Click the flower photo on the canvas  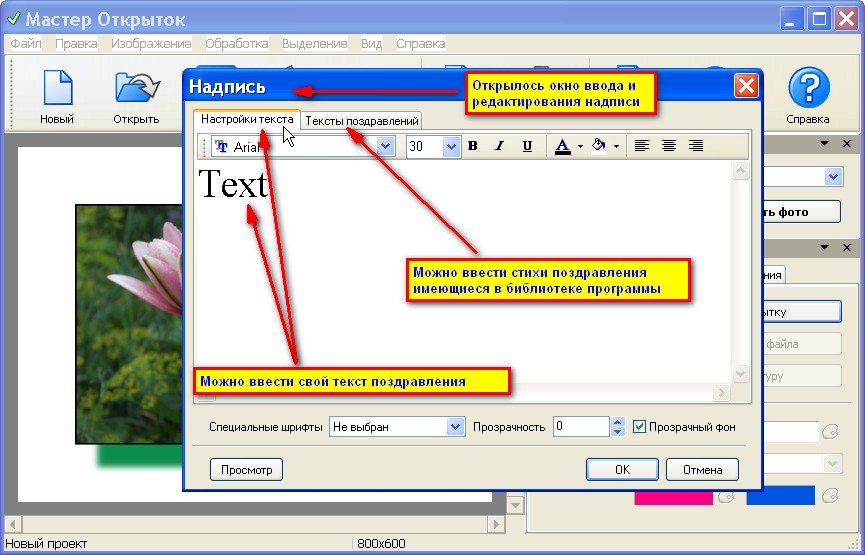click(x=130, y=324)
